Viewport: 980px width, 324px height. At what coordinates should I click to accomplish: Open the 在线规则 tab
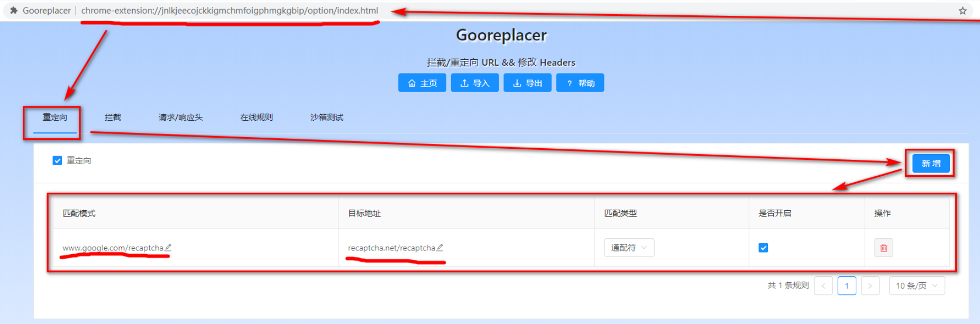(257, 118)
